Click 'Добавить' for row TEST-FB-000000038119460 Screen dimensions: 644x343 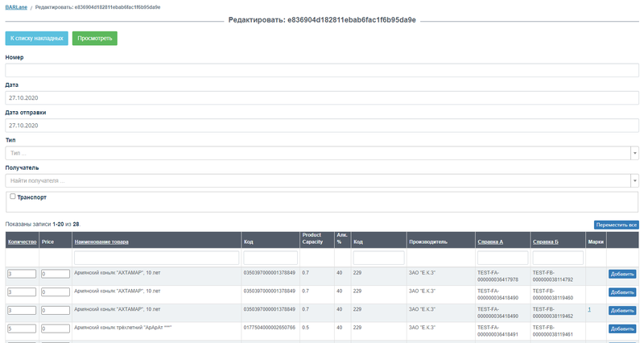click(x=622, y=292)
